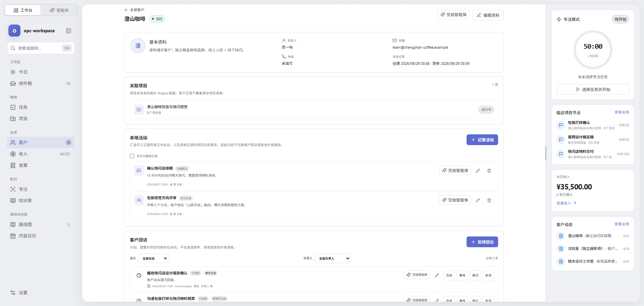Viewport: 644px width, 306px height.
Task: Delete the 包装视觉方向评审 activity
Action: point(489,200)
